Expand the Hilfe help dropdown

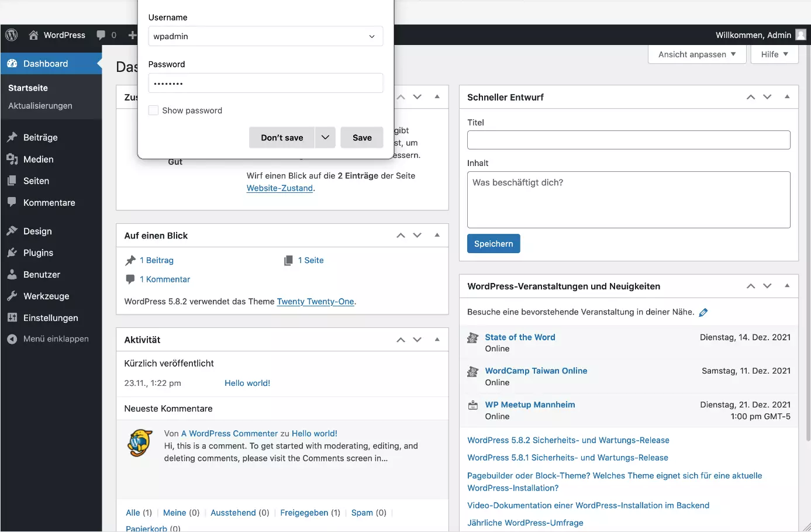coord(775,54)
